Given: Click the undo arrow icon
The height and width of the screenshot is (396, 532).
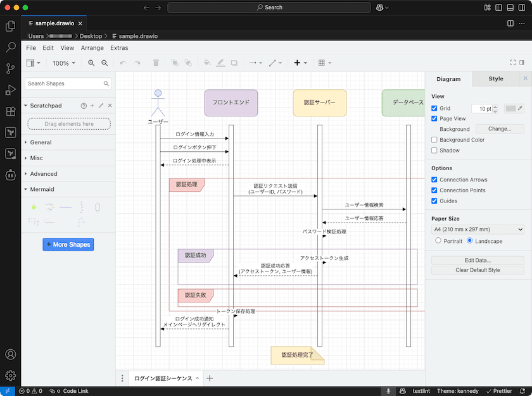Looking at the screenshot, I should pos(123,63).
